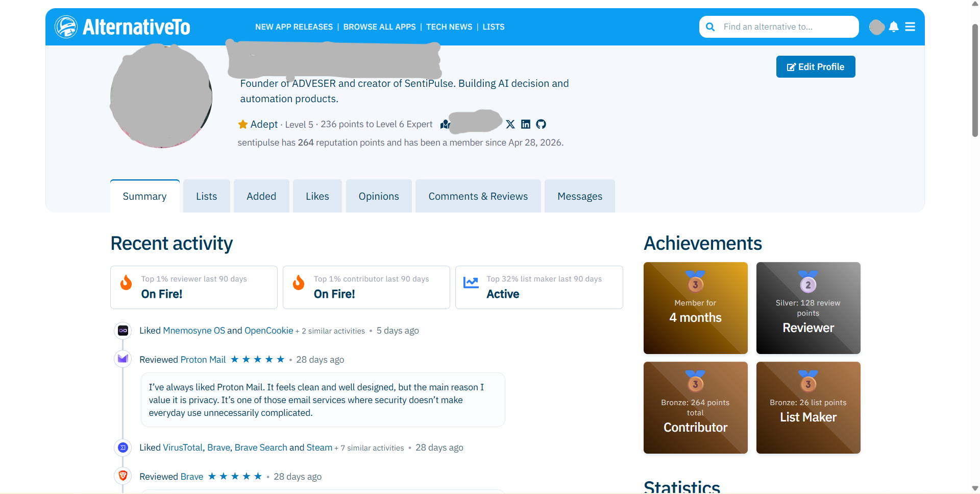The width and height of the screenshot is (980, 494).
Task: Click the list maker chart icon
Action: (471, 283)
